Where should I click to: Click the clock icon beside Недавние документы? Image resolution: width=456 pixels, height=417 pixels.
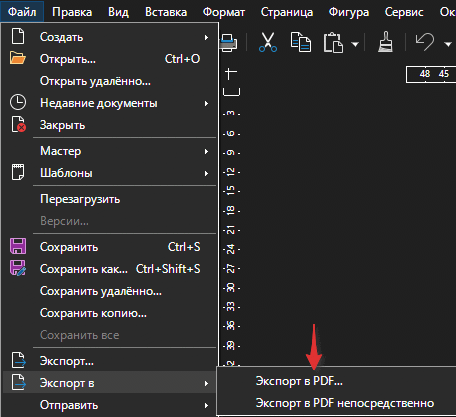tap(18, 102)
